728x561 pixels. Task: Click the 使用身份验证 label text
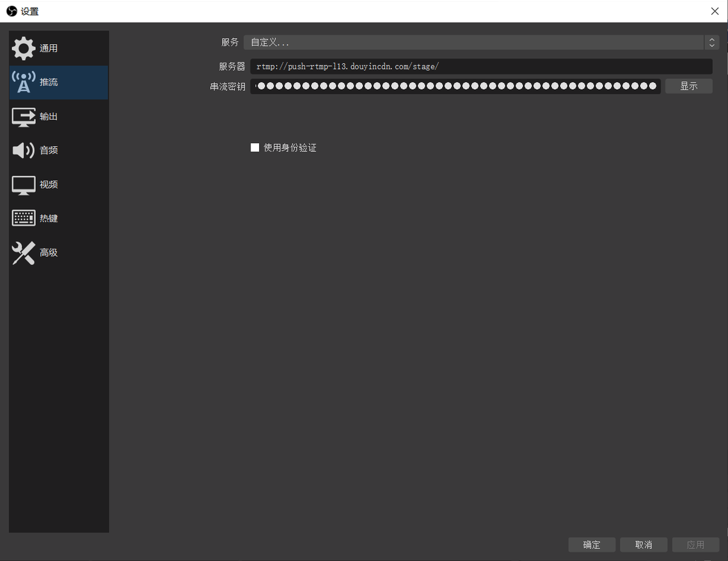click(x=290, y=147)
